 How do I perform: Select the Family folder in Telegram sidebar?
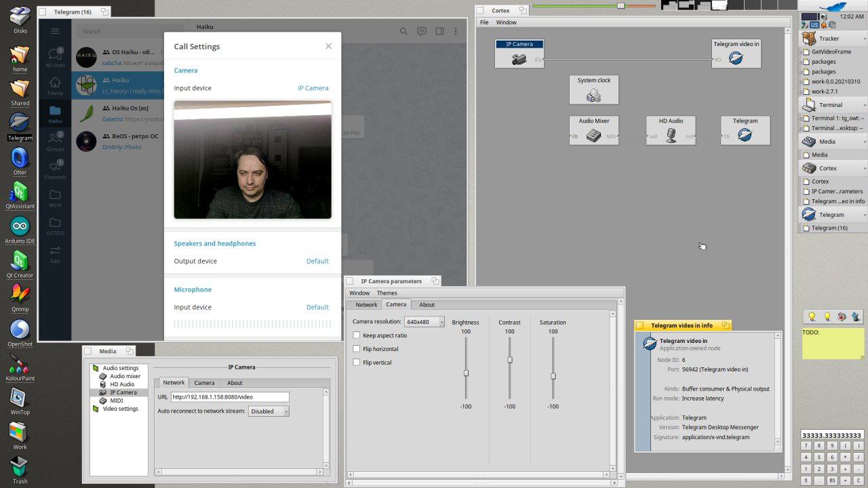coord(55,85)
